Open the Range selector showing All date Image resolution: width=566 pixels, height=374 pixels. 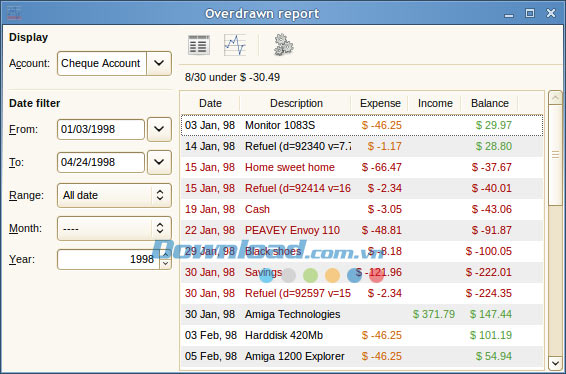click(x=114, y=195)
